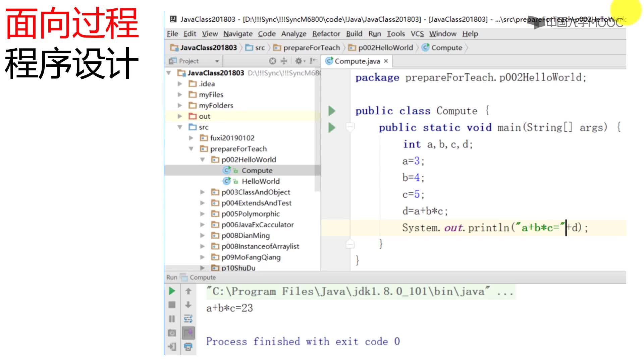Open Project panel settings gear
This screenshot has width=644, height=362.
click(299, 61)
